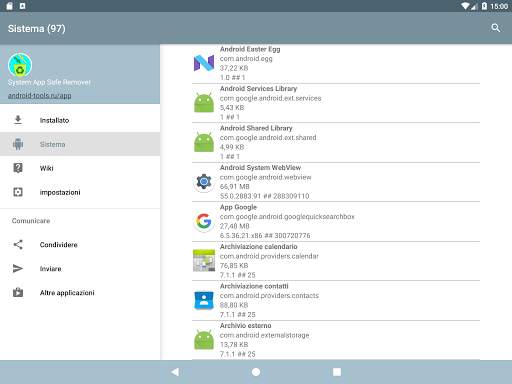Image resolution: width=512 pixels, height=384 pixels.
Task: Tap the Archivio esterno robot icon
Action: click(204, 339)
